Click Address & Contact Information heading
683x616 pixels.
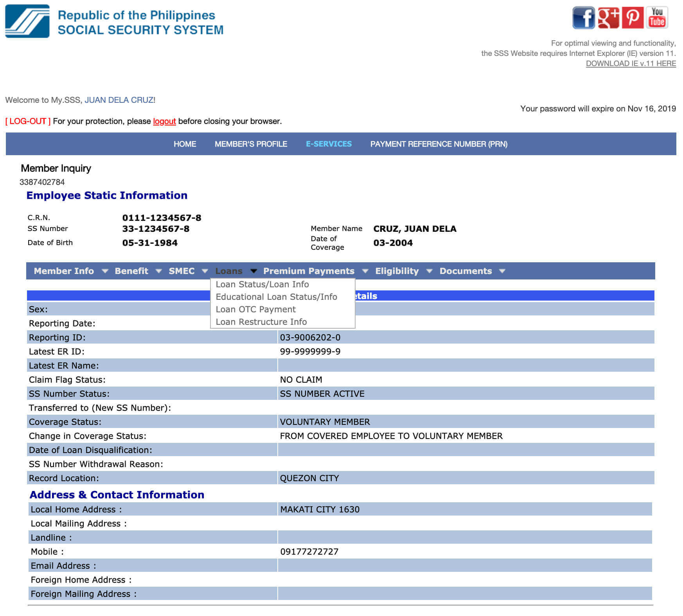[117, 494]
